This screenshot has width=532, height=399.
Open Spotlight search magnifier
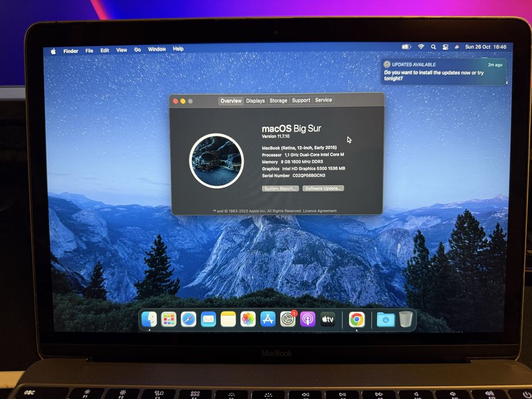click(433, 47)
